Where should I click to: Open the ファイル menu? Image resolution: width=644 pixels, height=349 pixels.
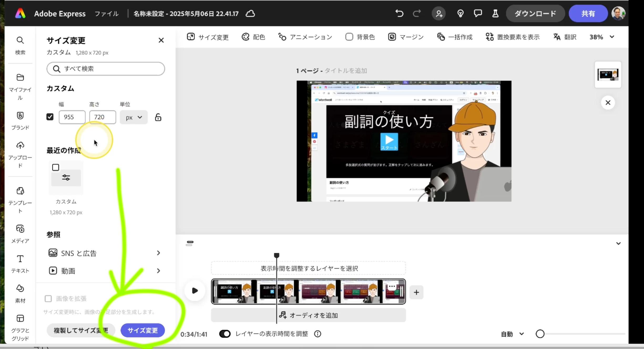106,14
